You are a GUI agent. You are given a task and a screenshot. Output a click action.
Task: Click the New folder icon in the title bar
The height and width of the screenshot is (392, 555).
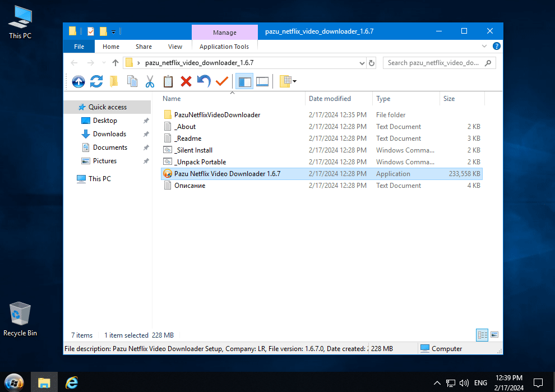point(103,31)
